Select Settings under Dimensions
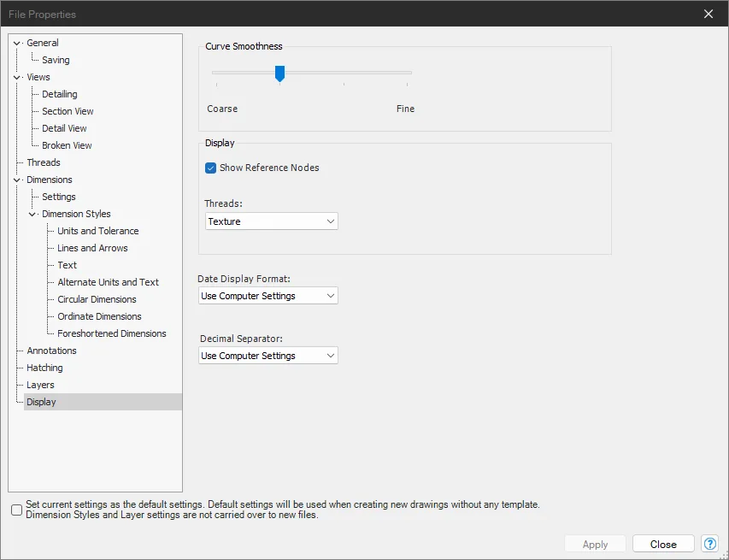The height and width of the screenshot is (560, 729). [x=59, y=197]
